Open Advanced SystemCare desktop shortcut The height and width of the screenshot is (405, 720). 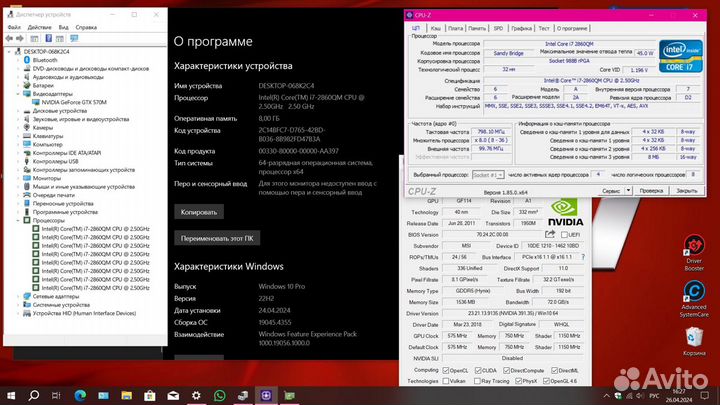pyautogui.click(x=694, y=298)
